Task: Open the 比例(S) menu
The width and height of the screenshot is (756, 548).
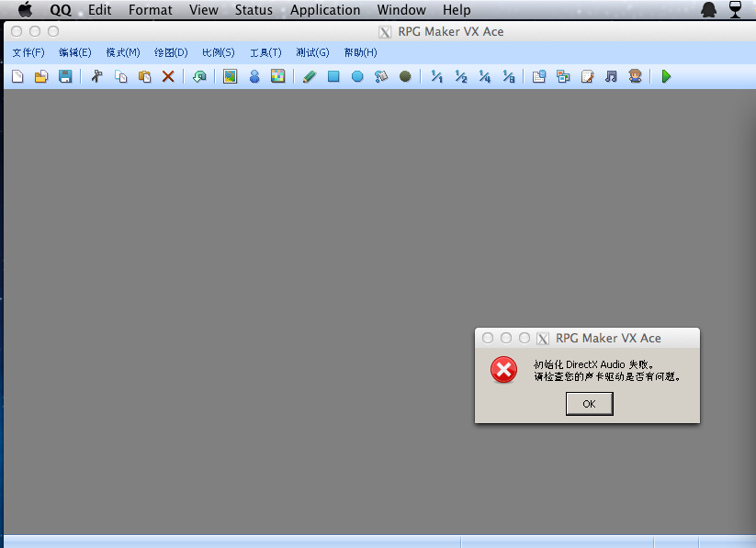Action: tap(219, 52)
